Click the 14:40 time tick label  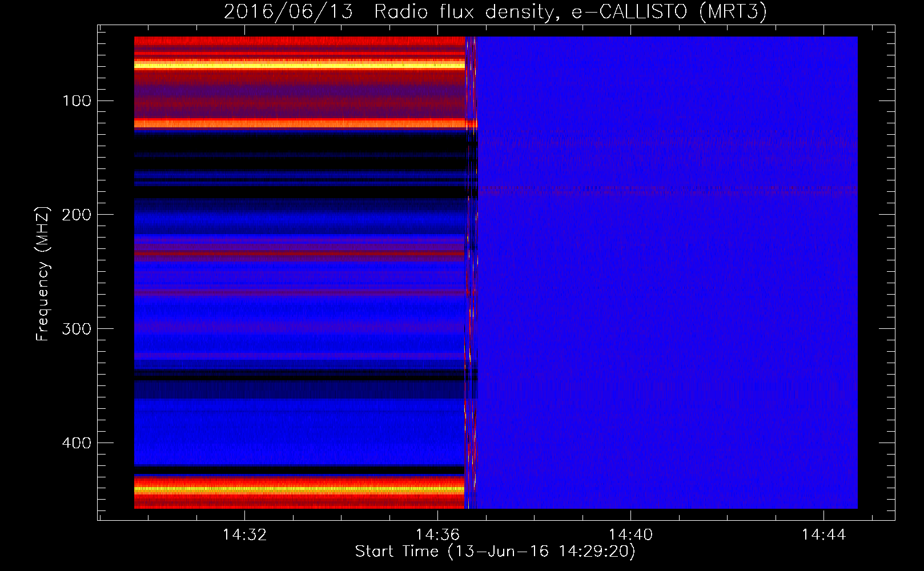630,535
